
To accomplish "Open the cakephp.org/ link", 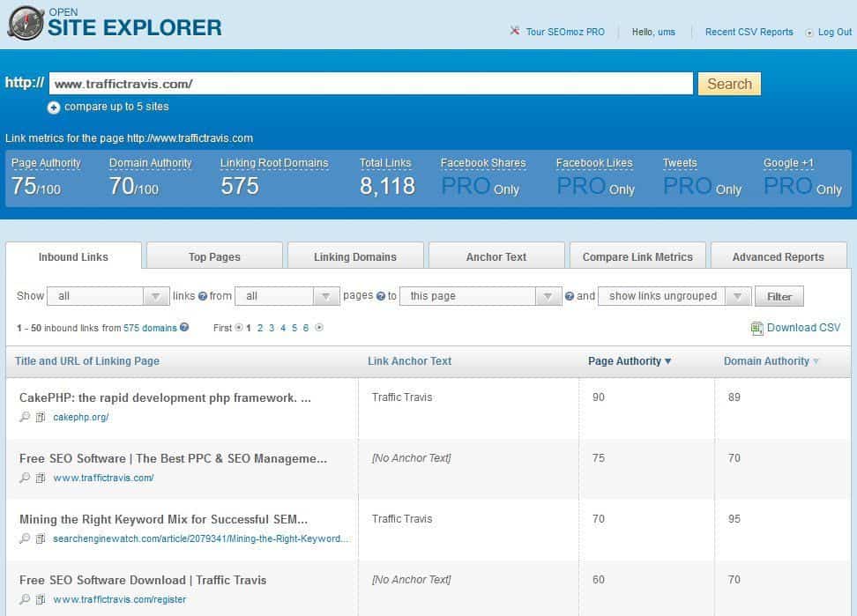I will click(x=81, y=417).
